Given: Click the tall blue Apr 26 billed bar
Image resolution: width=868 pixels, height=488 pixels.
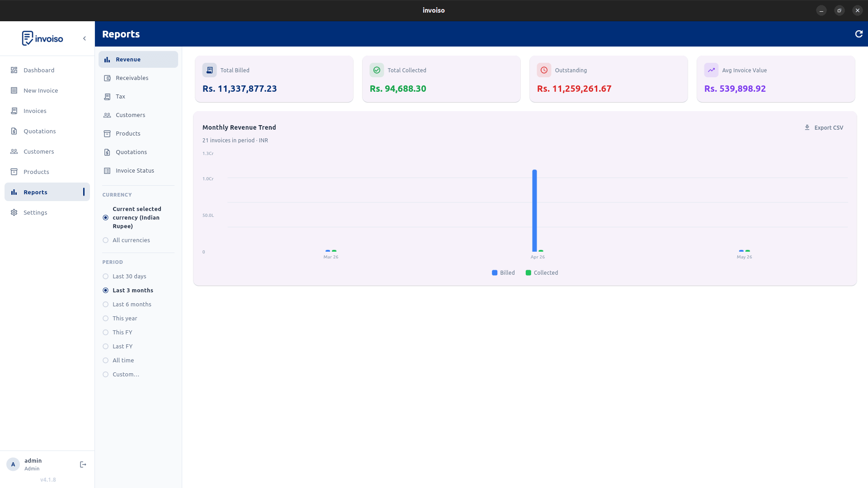Looking at the screenshot, I should click(x=534, y=211).
